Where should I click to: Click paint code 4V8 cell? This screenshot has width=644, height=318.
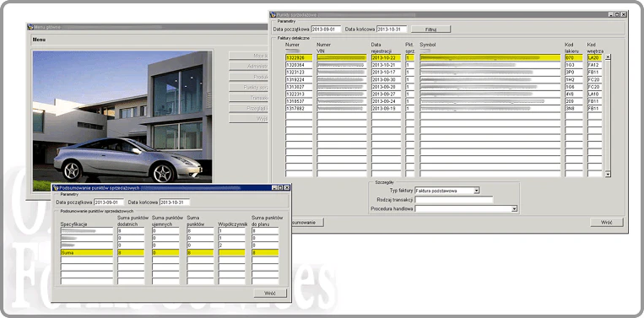pos(574,94)
